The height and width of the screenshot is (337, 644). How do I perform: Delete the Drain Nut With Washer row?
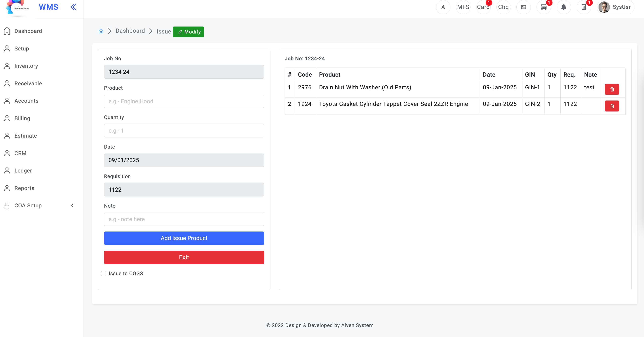coord(612,89)
